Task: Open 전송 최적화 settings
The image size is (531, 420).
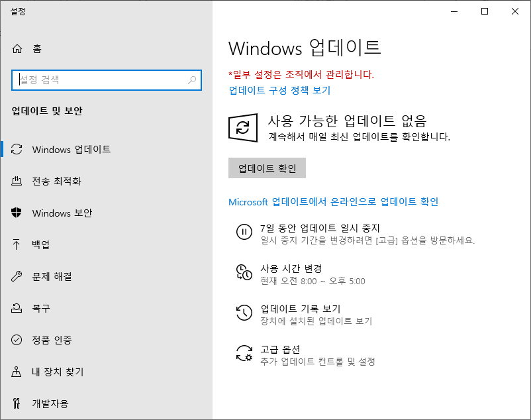Action: 56,181
